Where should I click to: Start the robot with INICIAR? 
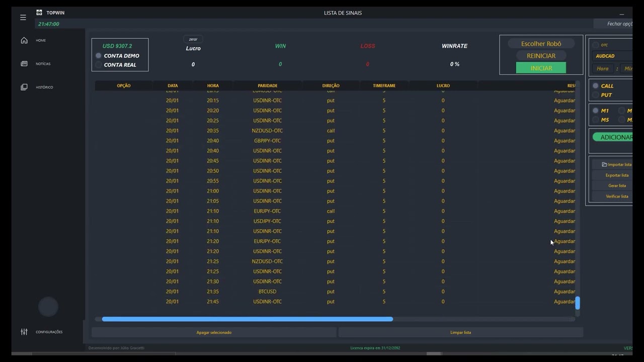pyautogui.click(x=541, y=68)
